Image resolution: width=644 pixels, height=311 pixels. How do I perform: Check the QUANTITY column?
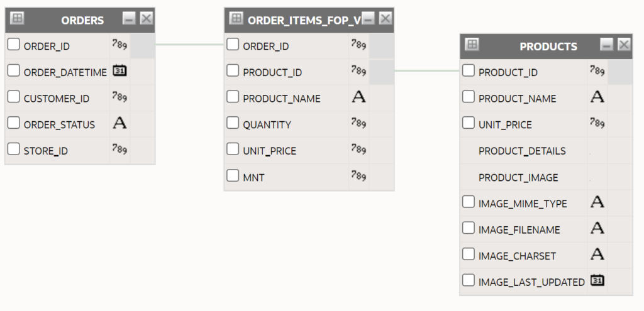click(x=233, y=123)
